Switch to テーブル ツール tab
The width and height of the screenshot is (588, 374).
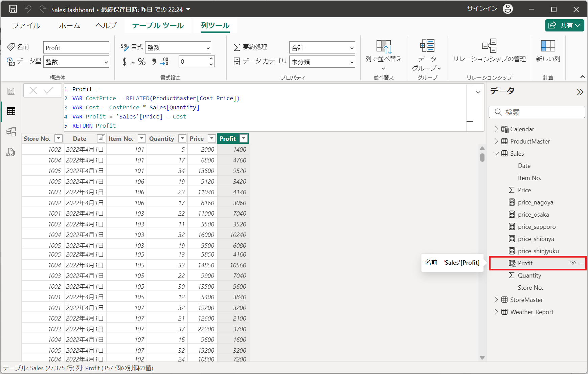click(x=158, y=26)
